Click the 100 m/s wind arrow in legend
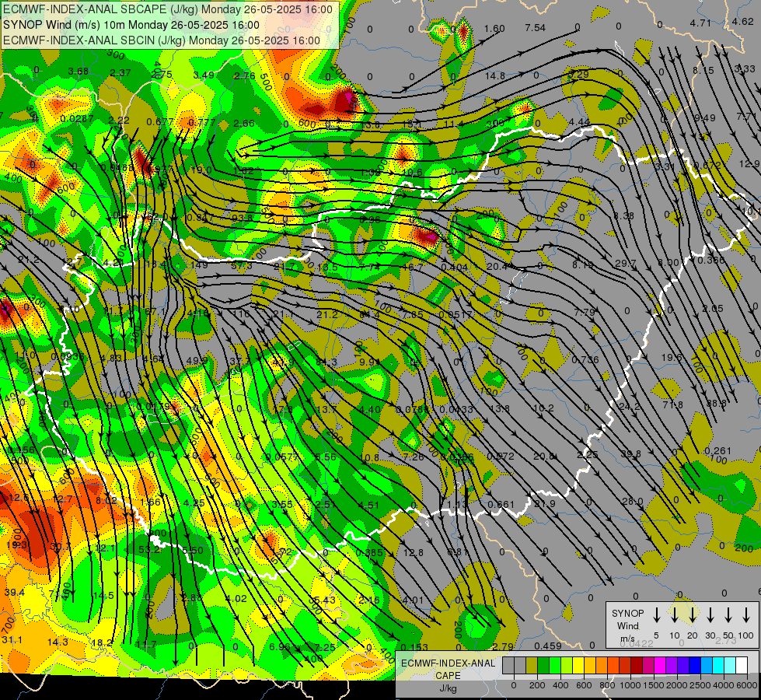The image size is (761, 700). coord(746,615)
